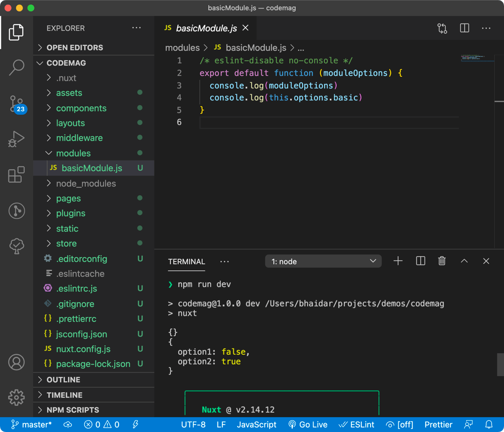The height and width of the screenshot is (432, 504).
Task: Open editor More Actions ellipsis menu
Action: (486, 28)
